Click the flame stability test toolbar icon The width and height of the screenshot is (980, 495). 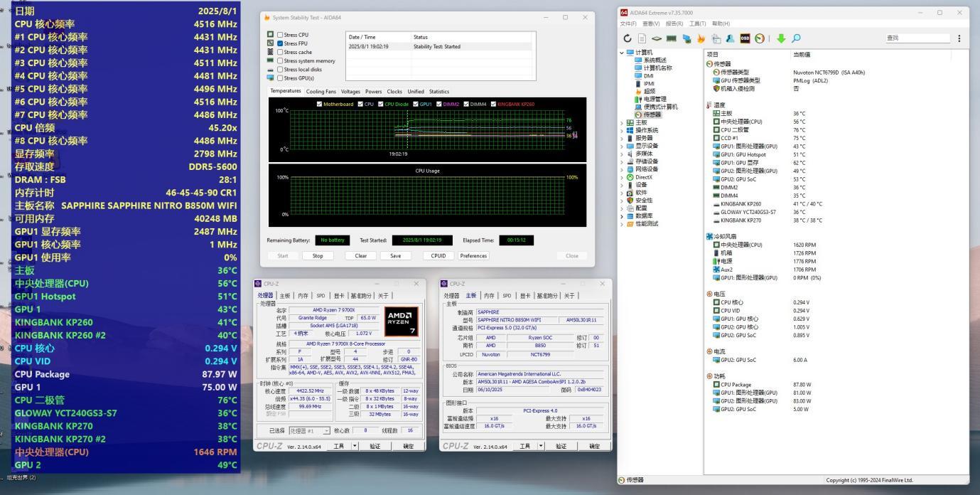click(701, 38)
